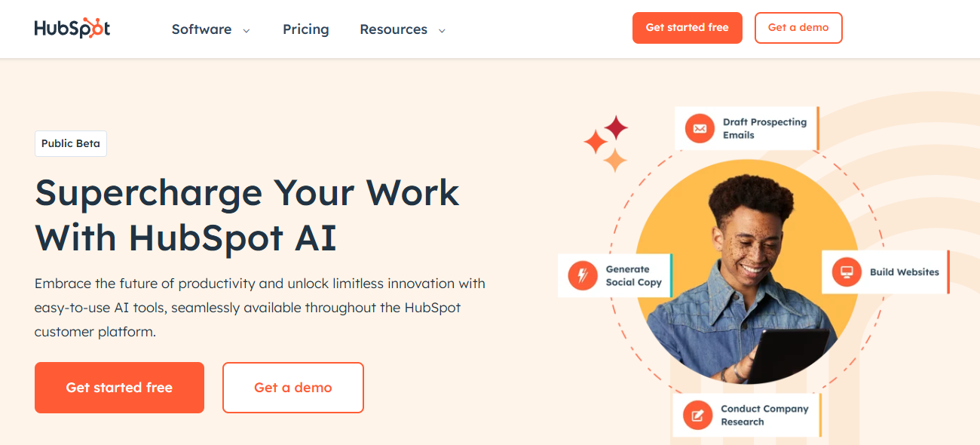The height and width of the screenshot is (445, 980).
Task: Select the Build Websites card label
Action: (904, 272)
